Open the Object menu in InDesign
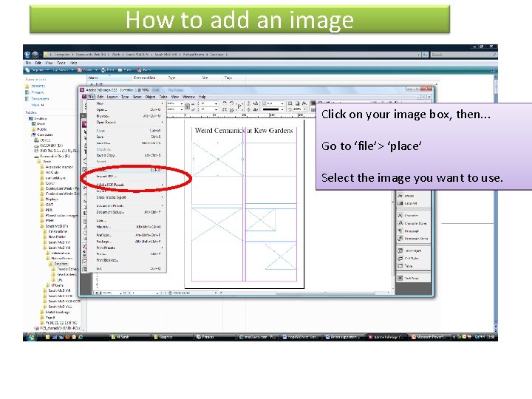The width and height of the screenshot is (532, 399). (150, 97)
